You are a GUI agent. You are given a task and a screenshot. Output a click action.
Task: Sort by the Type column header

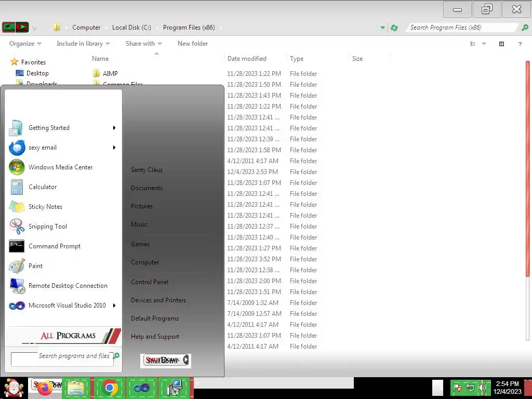pos(317,58)
